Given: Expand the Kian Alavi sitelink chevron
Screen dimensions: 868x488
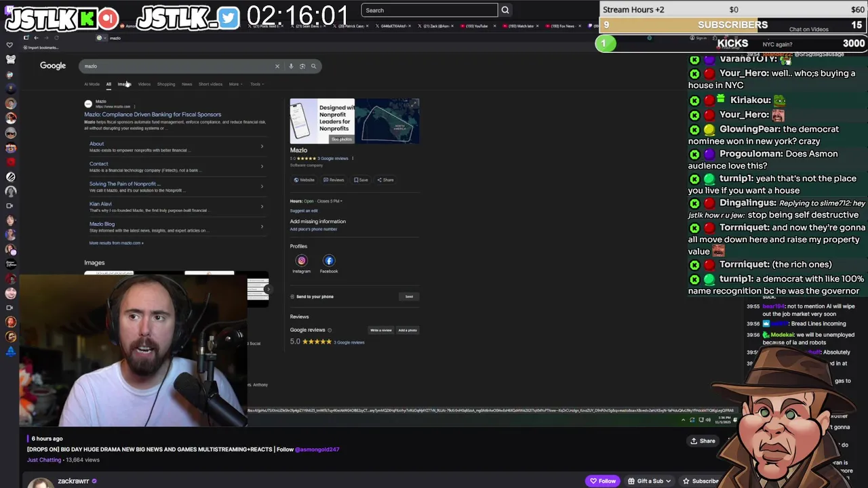Looking at the screenshot, I should click(262, 207).
